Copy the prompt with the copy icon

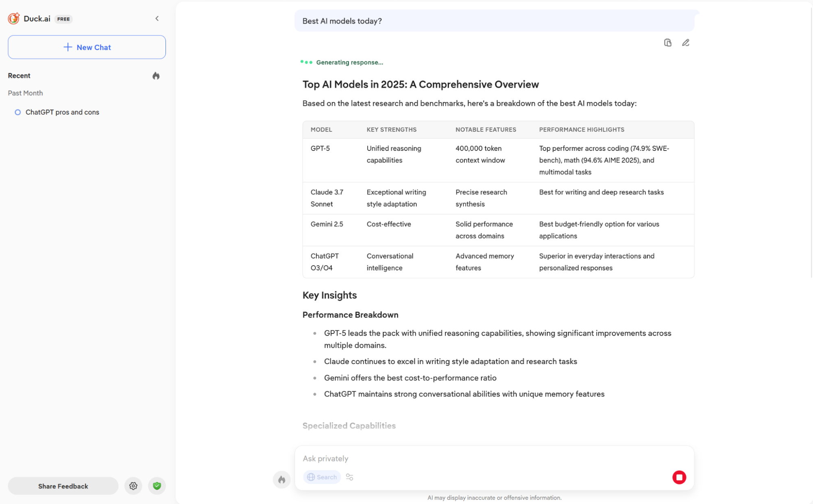tap(667, 43)
